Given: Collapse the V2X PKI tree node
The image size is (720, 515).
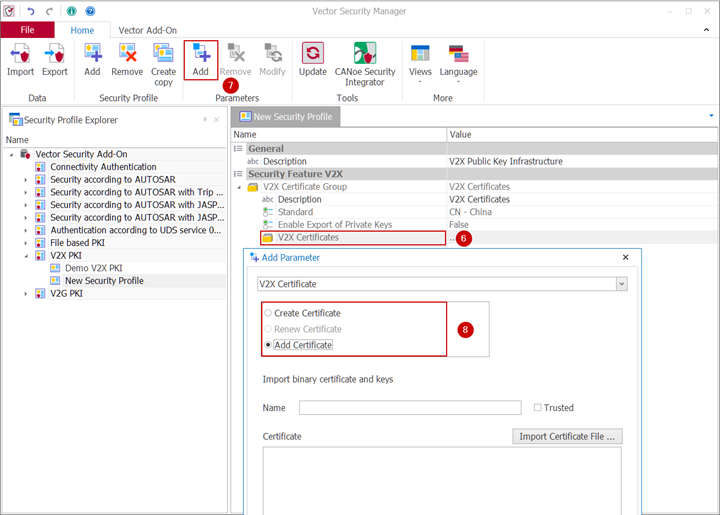Looking at the screenshot, I should point(26,256).
